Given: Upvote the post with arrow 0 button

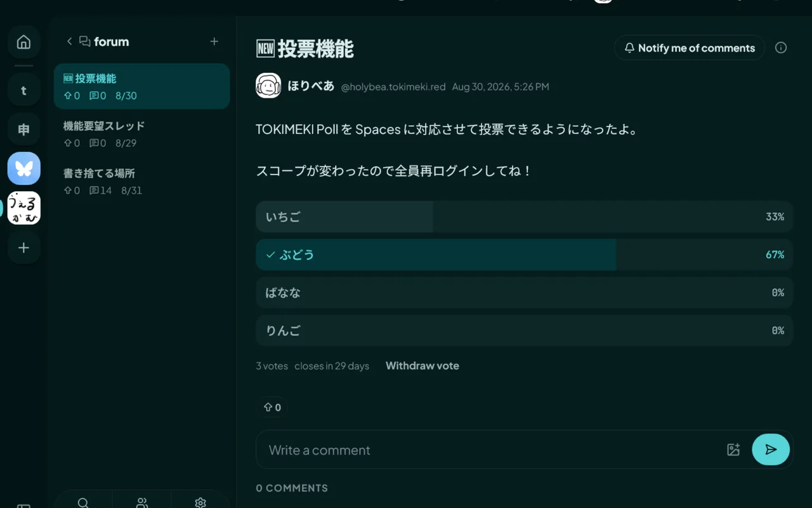Looking at the screenshot, I should point(272,407).
